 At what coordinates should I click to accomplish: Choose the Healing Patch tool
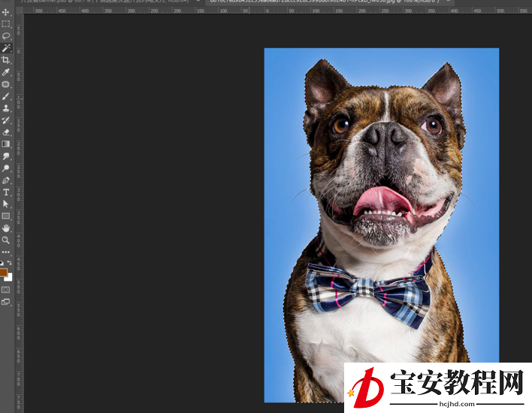coord(6,84)
